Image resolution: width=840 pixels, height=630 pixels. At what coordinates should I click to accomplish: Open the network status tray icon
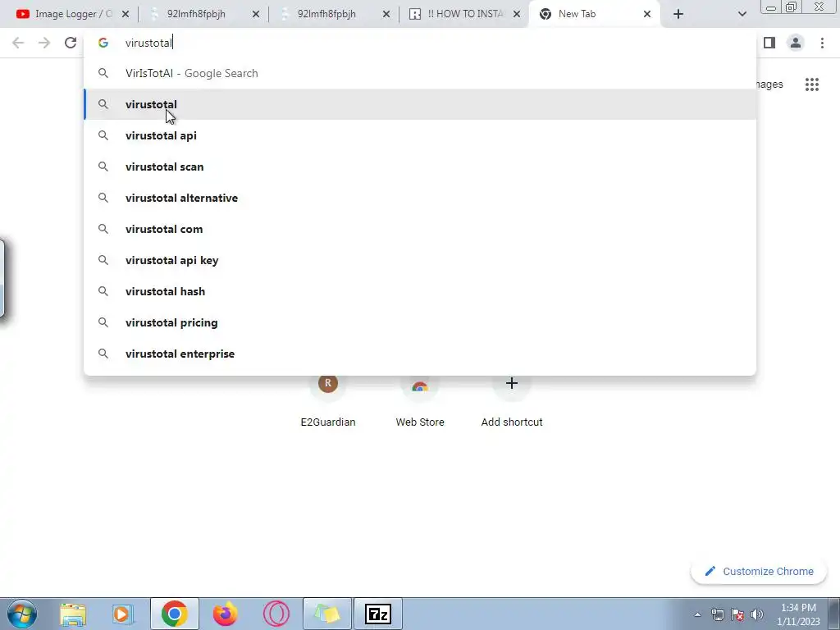(x=717, y=614)
